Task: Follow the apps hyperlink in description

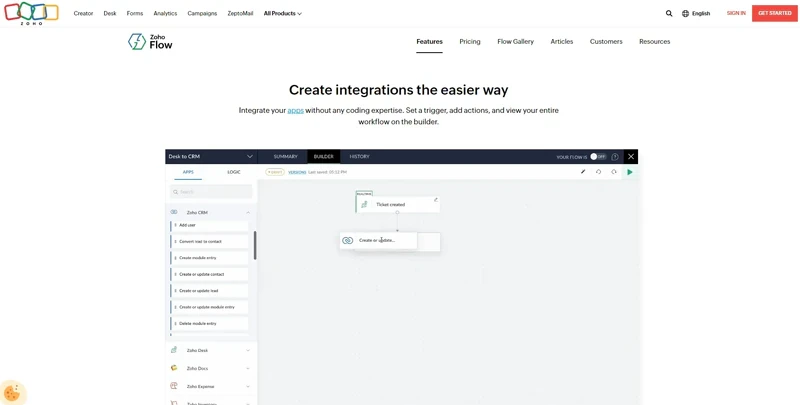Action: [x=295, y=110]
